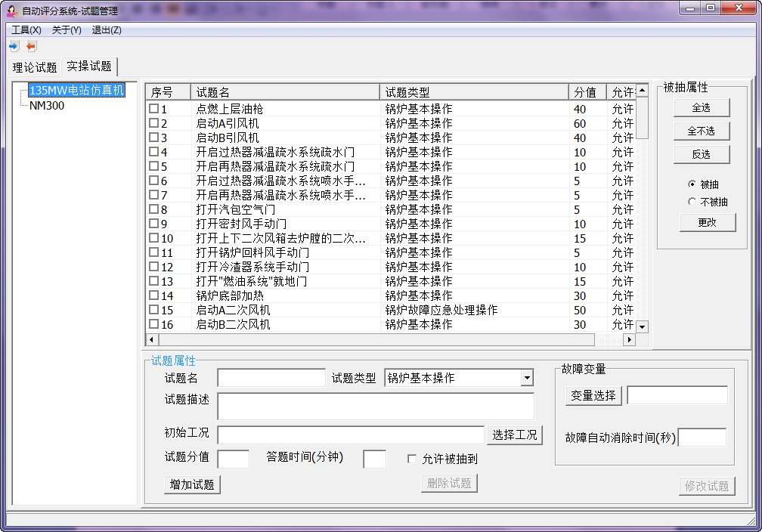Viewport: 762px width, 532px height.
Task: Select the 不被抽 radio button
Action: pyautogui.click(x=692, y=202)
